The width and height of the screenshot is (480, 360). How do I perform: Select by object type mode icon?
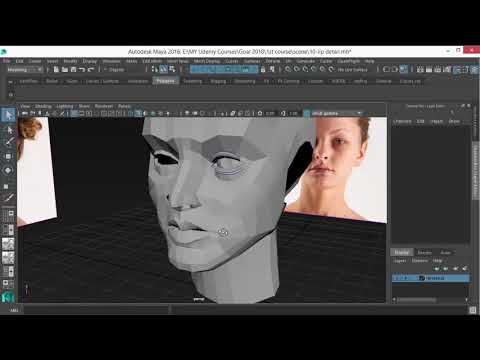(163, 69)
